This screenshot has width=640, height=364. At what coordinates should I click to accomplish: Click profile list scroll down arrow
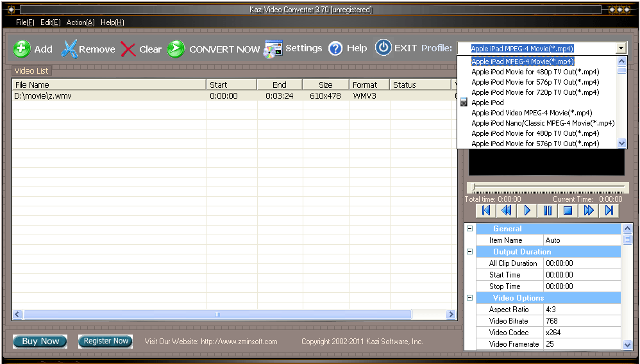(621, 143)
